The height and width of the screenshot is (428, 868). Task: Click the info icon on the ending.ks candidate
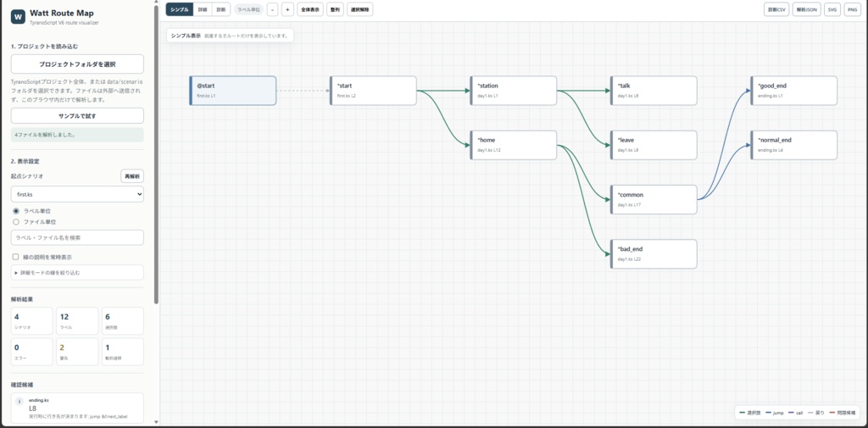[x=19, y=402]
